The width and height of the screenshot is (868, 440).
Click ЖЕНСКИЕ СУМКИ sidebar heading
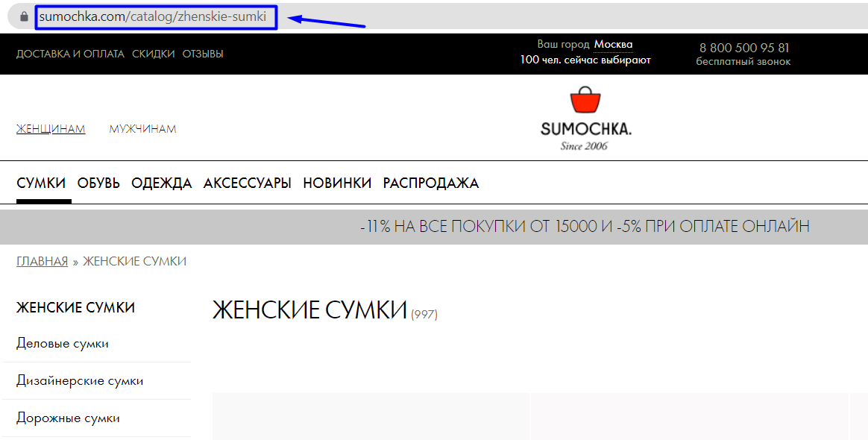(76, 308)
